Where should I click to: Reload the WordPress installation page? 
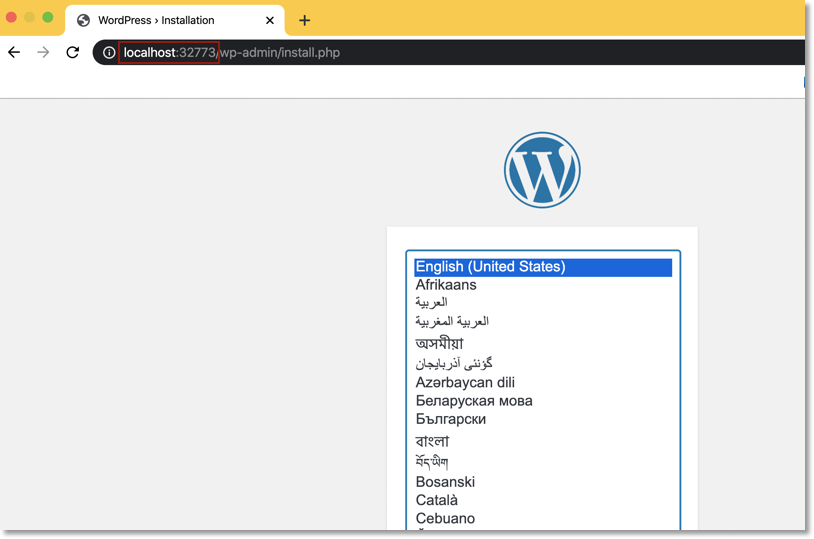click(x=73, y=52)
